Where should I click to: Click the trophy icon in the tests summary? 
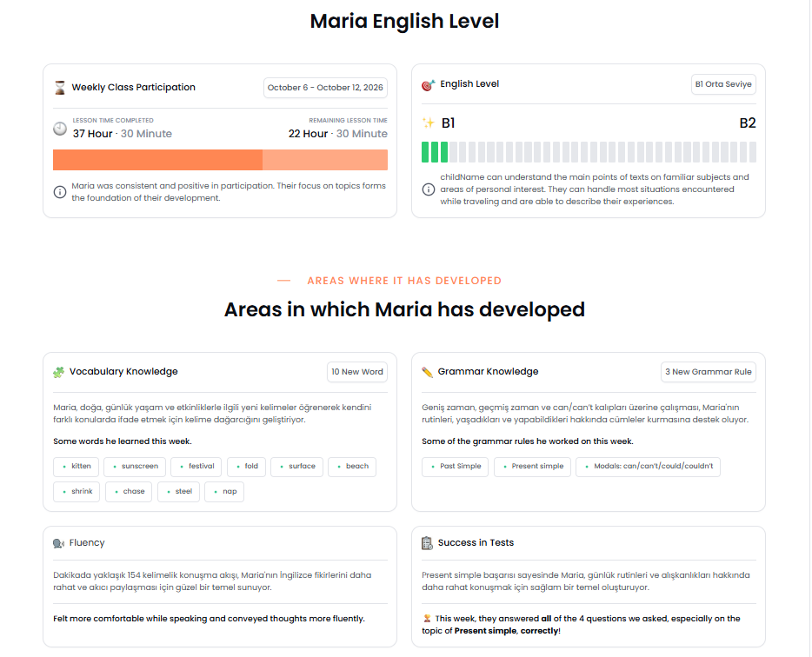point(427,618)
